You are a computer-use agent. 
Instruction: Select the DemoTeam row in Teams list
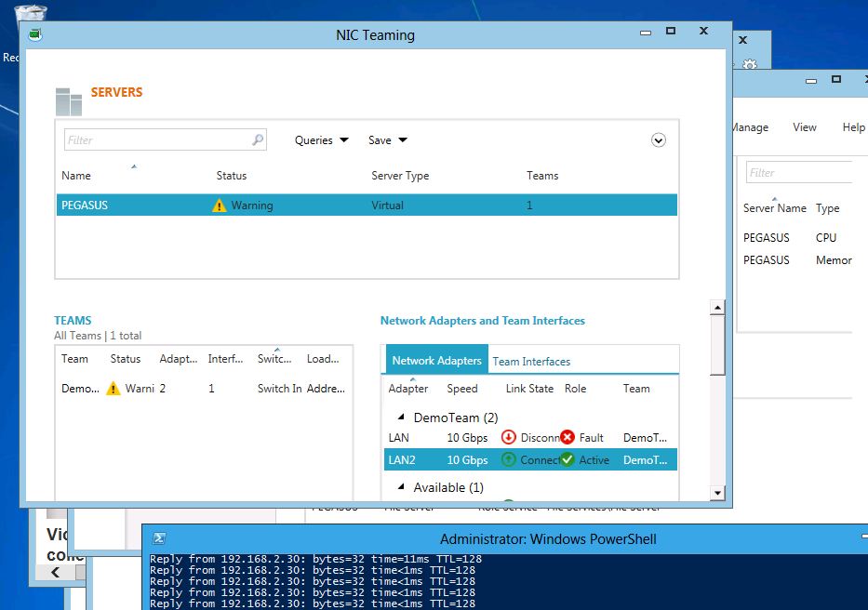(204, 389)
